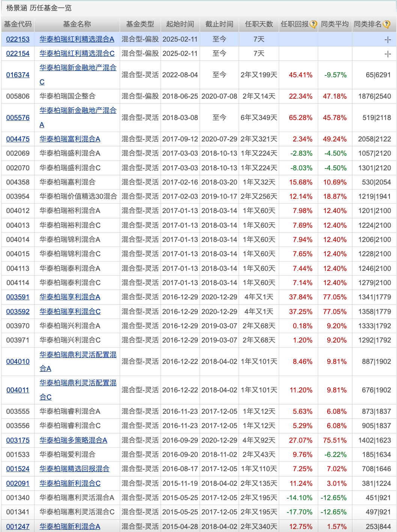Select fund code 005806 text
Viewport: 397px width, 532px height.
[x=18, y=96]
